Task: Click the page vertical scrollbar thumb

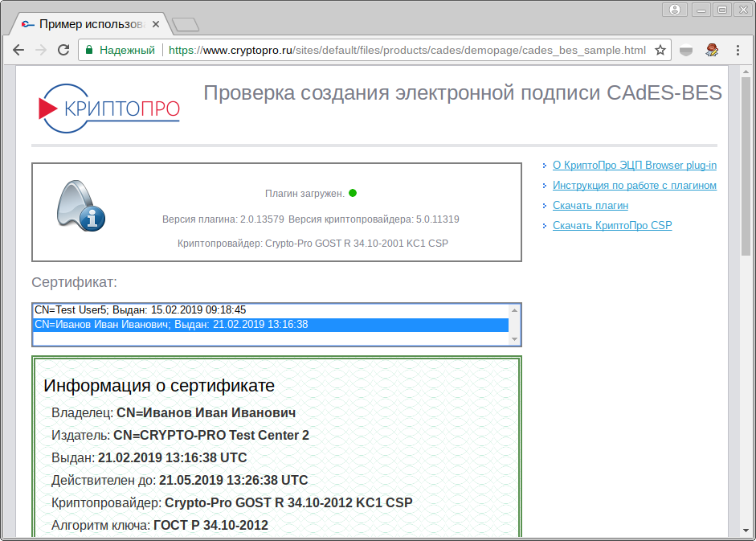Action: [746, 166]
